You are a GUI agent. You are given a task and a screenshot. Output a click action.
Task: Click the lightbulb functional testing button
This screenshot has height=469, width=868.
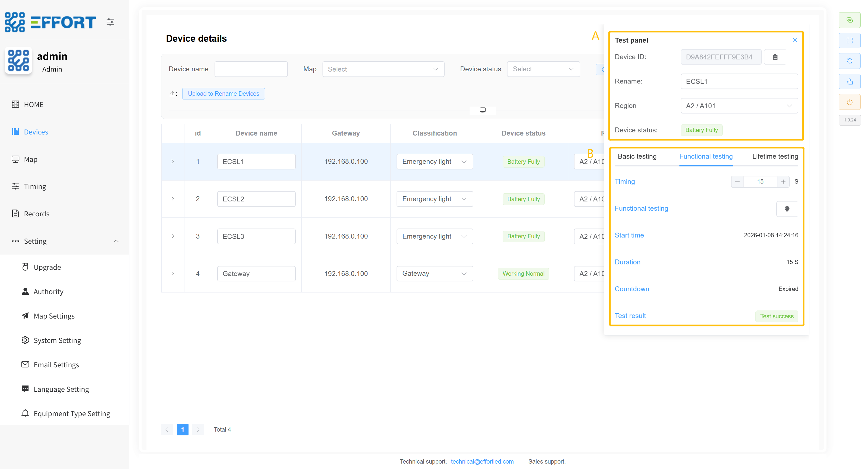coord(787,209)
